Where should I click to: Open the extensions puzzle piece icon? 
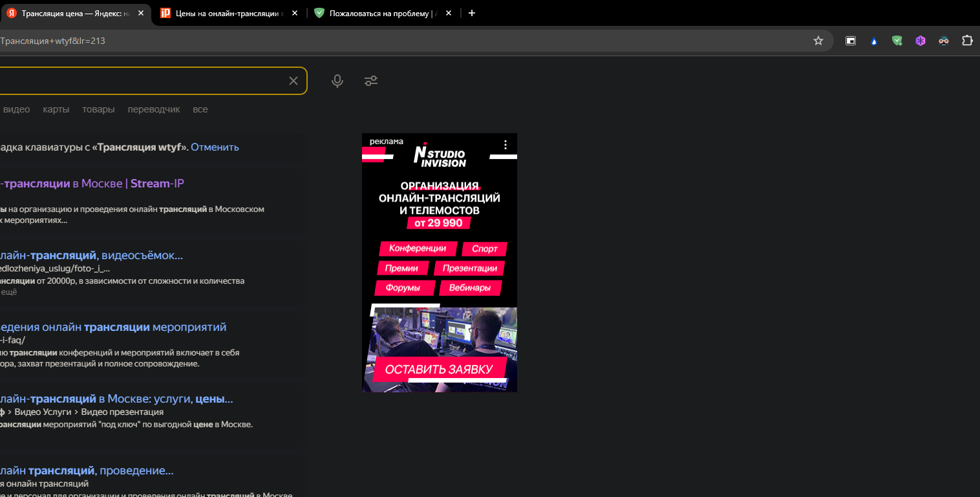tap(966, 40)
